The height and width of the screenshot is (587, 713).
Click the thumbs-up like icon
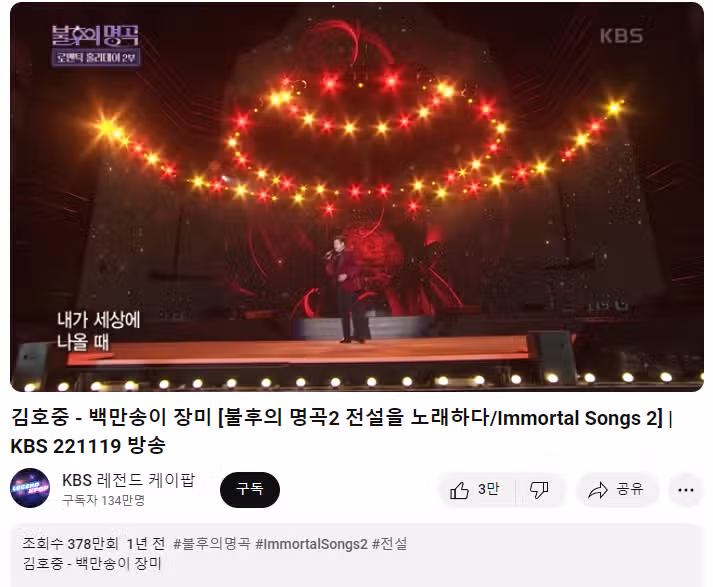459,490
